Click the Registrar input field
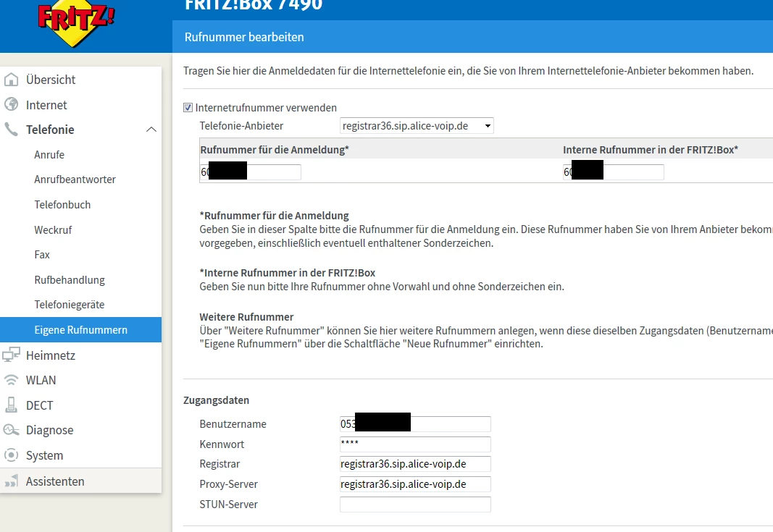Viewport: 773px width, 532px height. pyautogui.click(x=415, y=464)
